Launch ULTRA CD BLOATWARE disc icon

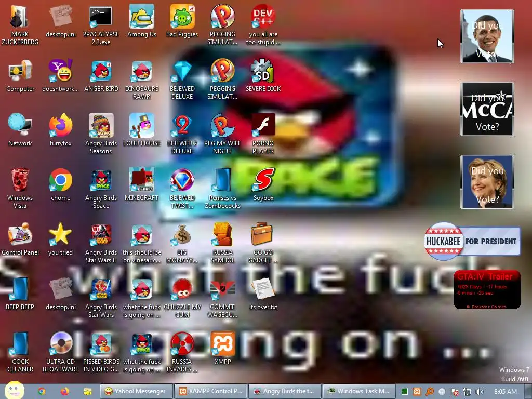coord(60,352)
